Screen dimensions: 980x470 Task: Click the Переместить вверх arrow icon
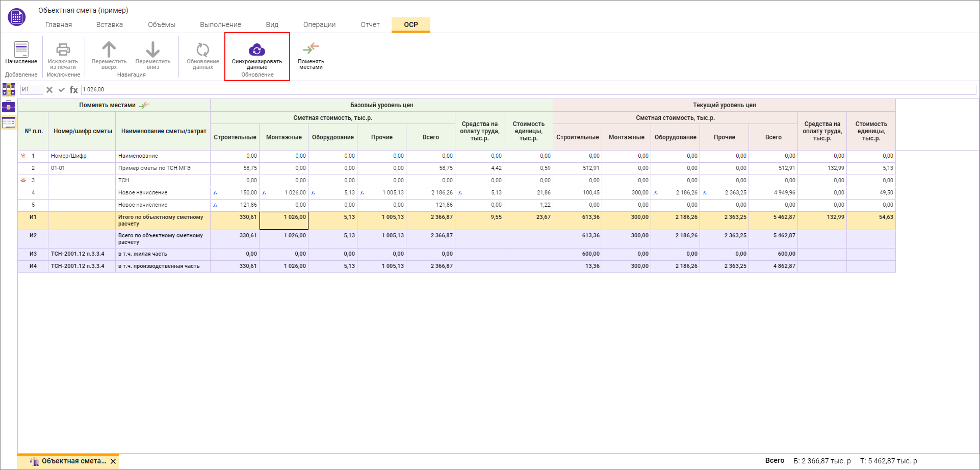point(109,50)
